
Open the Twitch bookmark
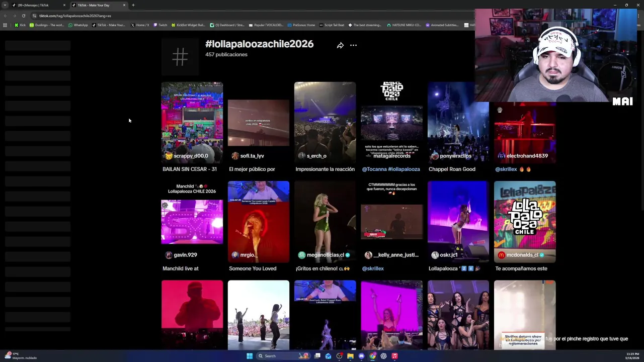click(x=160, y=25)
